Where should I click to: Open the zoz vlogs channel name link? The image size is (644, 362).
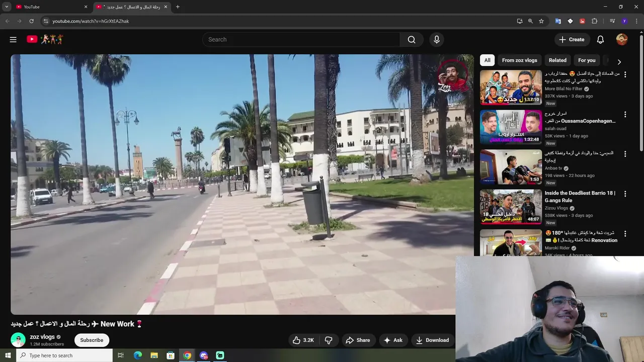pyautogui.click(x=42, y=337)
